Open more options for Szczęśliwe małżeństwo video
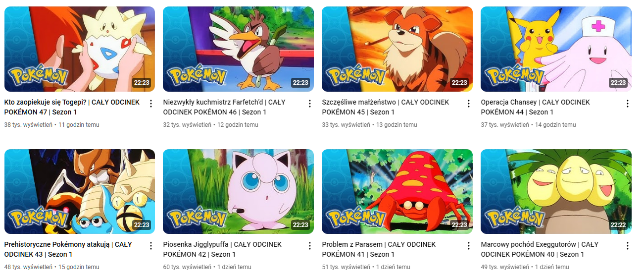The height and width of the screenshot is (279, 644). [x=469, y=104]
